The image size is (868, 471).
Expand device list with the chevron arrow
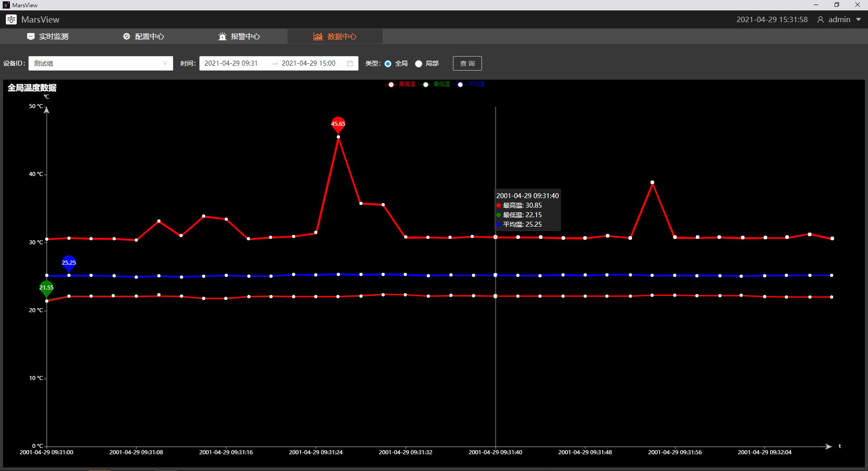click(x=165, y=63)
